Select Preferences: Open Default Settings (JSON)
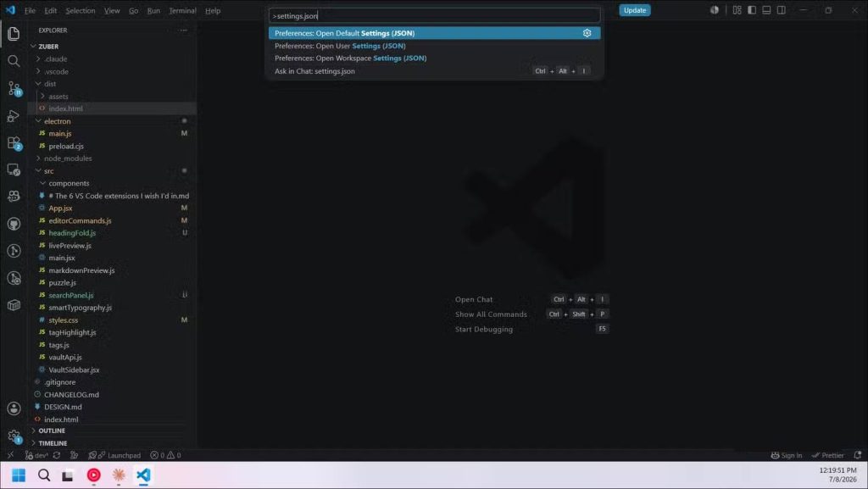 point(434,33)
